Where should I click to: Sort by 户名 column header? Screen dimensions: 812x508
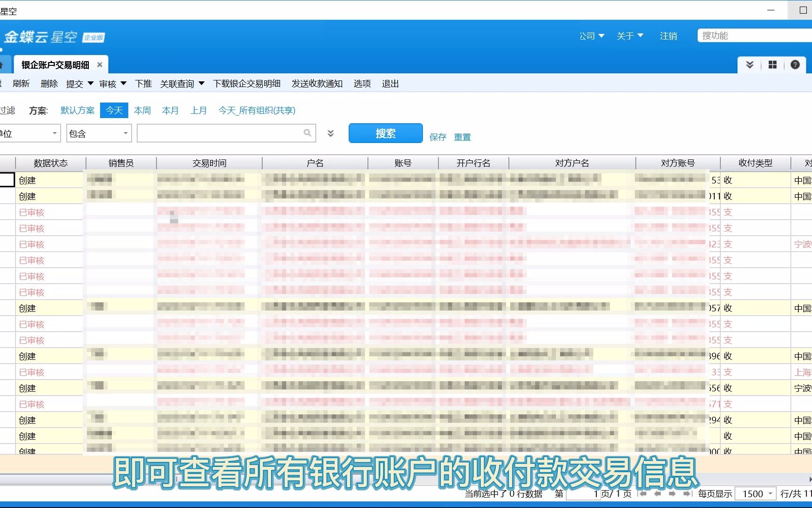click(315, 163)
